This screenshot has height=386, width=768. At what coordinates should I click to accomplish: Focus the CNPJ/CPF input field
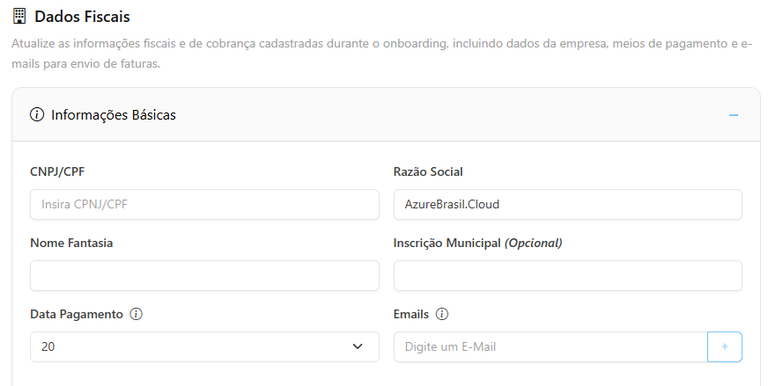(x=205, y=204)
